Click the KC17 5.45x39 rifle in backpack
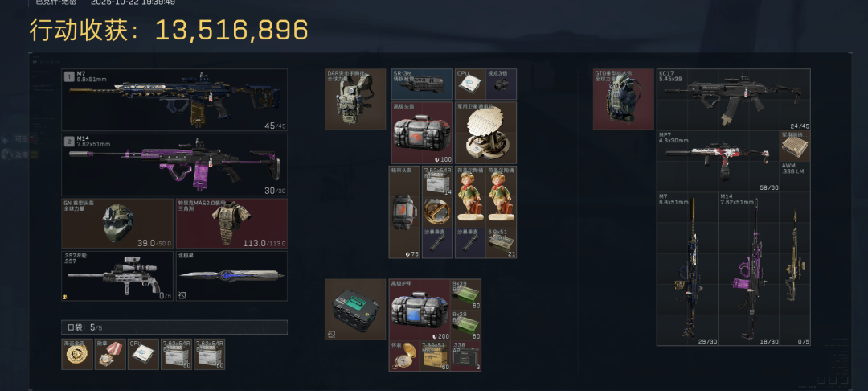Viewport: 868px width, 391px height. pos(734,99)
